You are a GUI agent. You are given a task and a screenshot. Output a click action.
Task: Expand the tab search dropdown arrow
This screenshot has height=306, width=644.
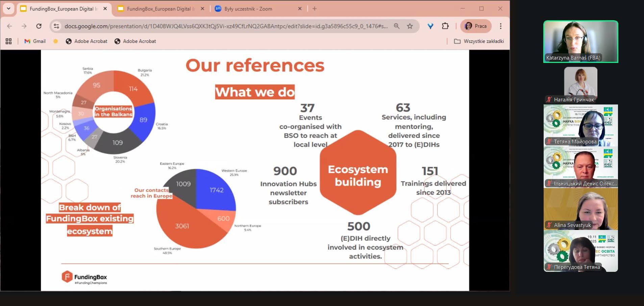[8, 9]
